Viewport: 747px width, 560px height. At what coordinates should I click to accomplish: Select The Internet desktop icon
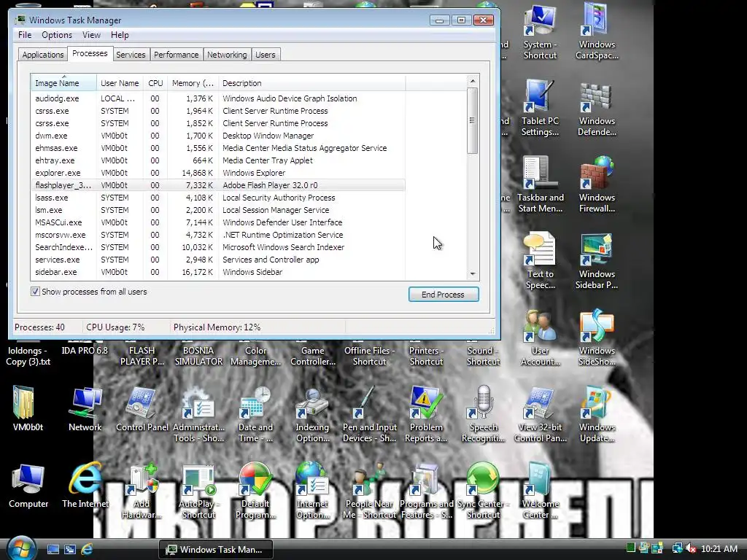[85, 485]
